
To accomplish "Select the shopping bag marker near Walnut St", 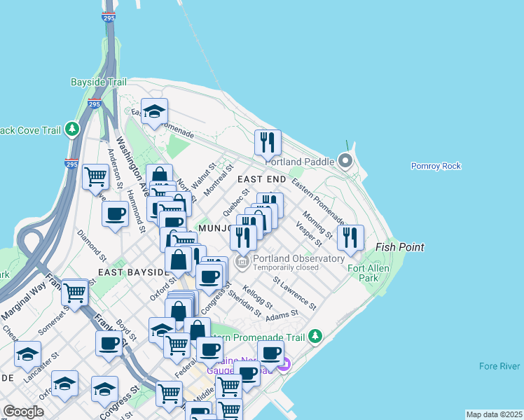I will (x=159, y=177).
